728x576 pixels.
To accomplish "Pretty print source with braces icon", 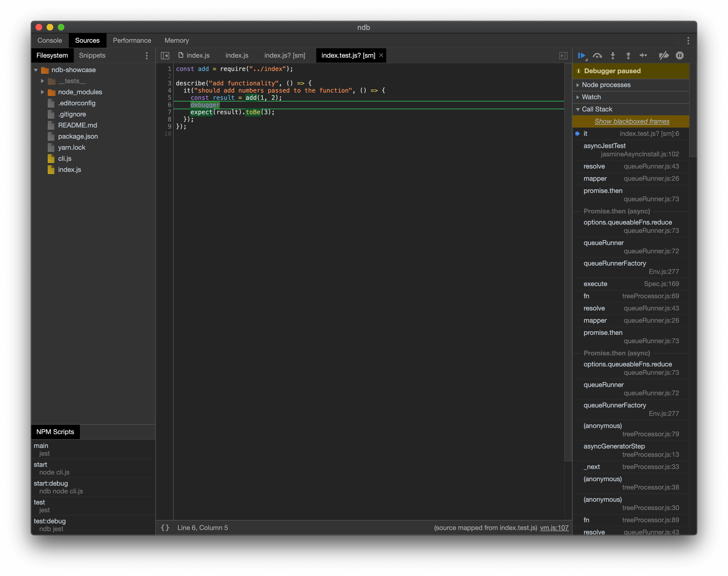I will pos(165,527).
